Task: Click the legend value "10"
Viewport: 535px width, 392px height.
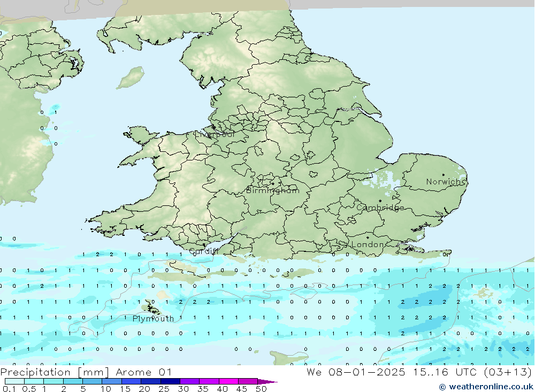Action: (105, 389)
